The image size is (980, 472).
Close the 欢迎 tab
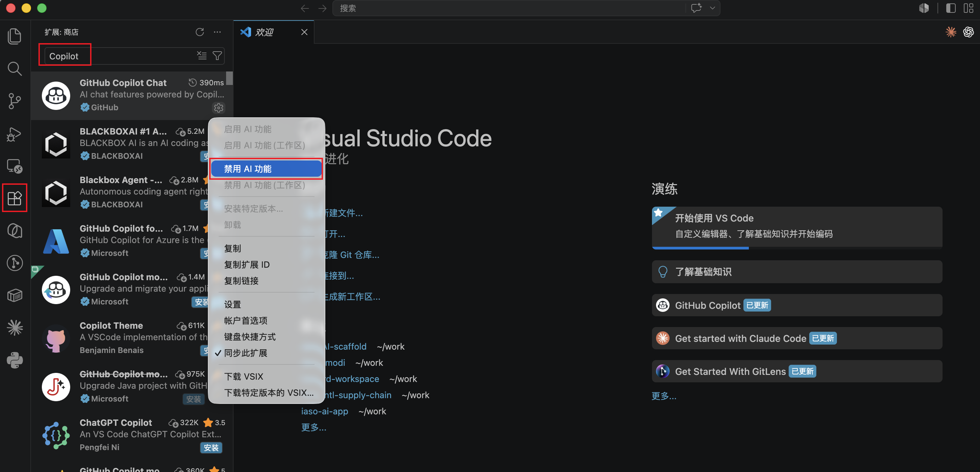point(304,32)
